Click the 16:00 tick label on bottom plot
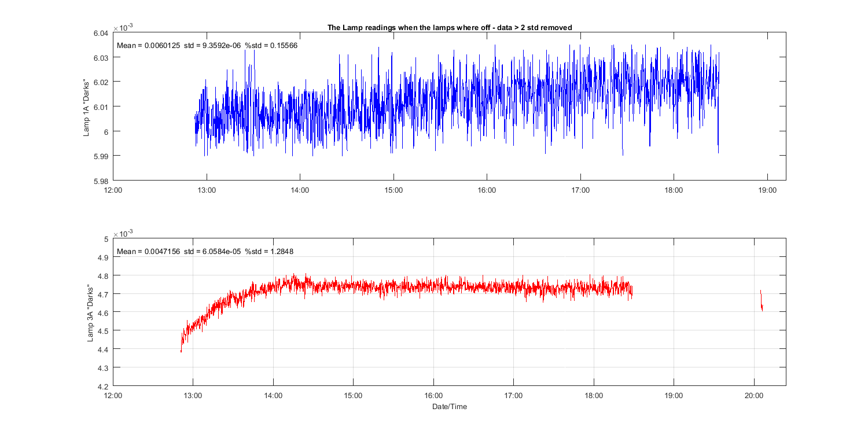 point(433,396)
